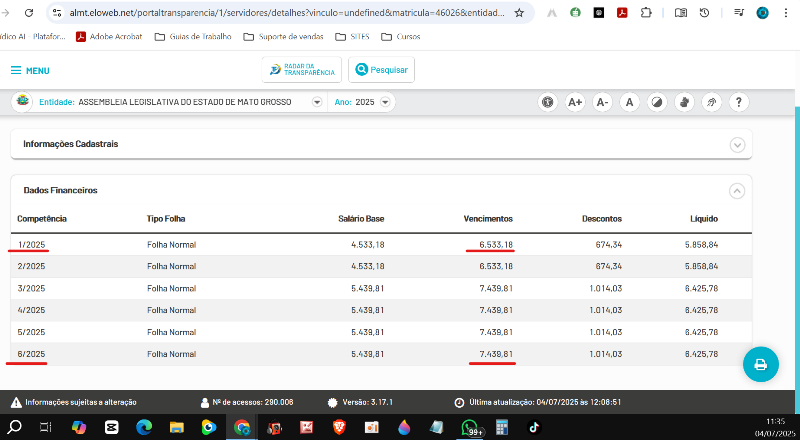The height and width of the screenshot is (440, 800).
Task: Open the Ano year dropdown
Action: point(385,102)
